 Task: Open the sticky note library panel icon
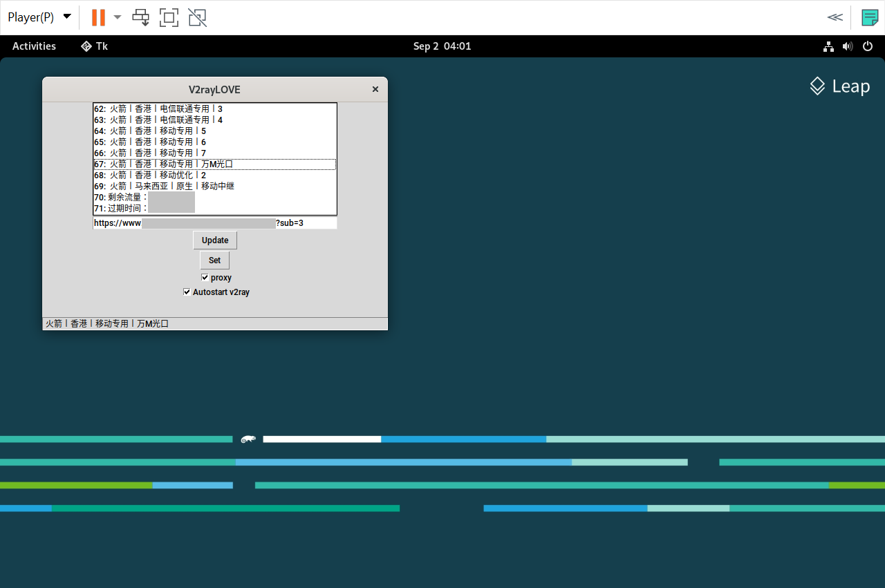click(x=869, y=17)
